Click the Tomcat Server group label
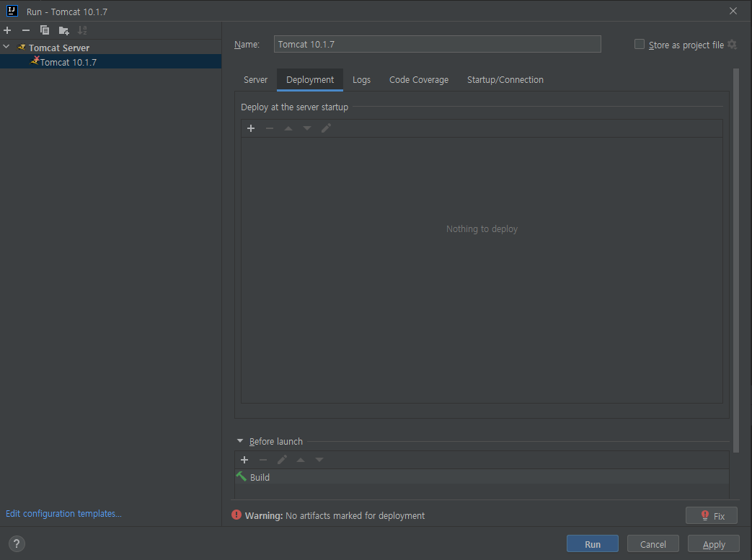Image resolution: width=752 pixels, height=560 pixels. (x=59, y=48)
